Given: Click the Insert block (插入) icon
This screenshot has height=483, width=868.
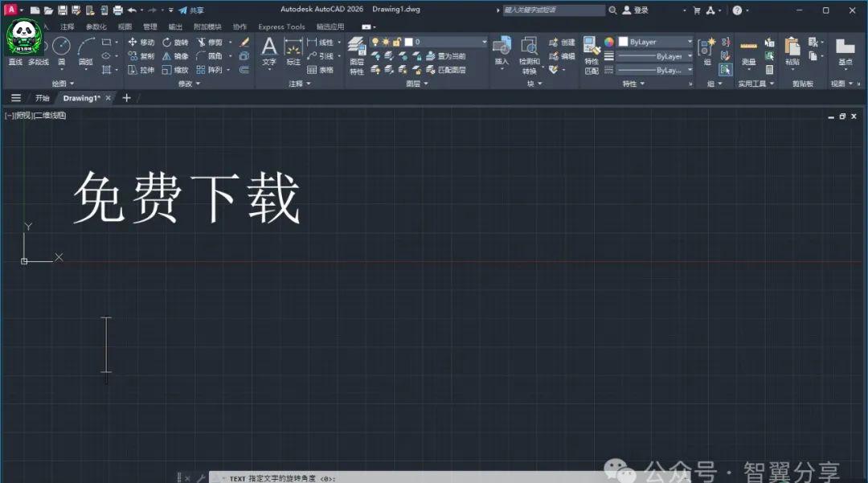Looking at the screenshot, I should [502, 51].
